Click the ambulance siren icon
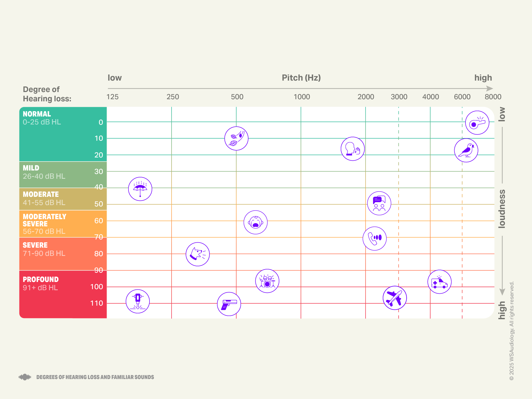Screen dimensions: 532x399 coord(439,281)
